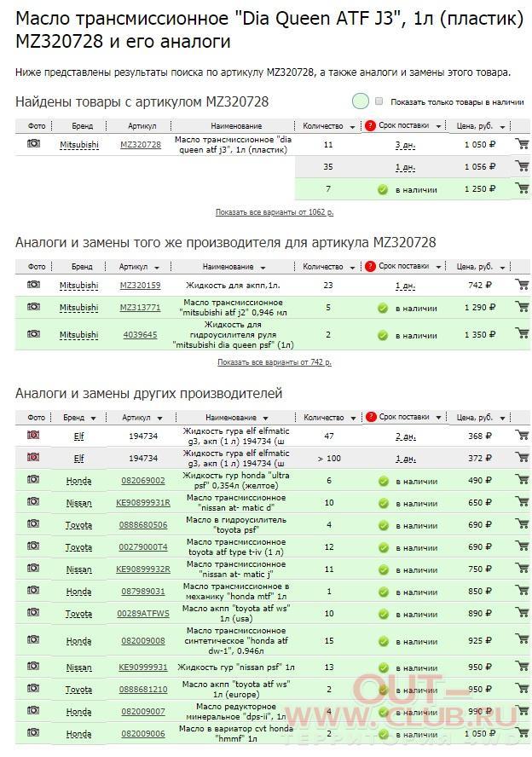This screenshot has height=757, width=532.
Task: Toggle 'Показать только товары в наличии' checkbox
Action: point(379,101)
